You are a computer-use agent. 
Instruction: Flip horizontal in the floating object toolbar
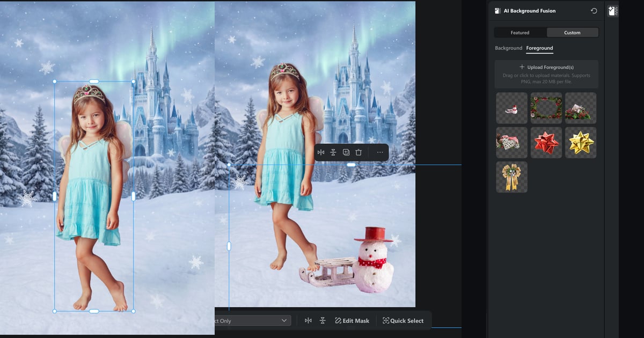click(321, 152)
